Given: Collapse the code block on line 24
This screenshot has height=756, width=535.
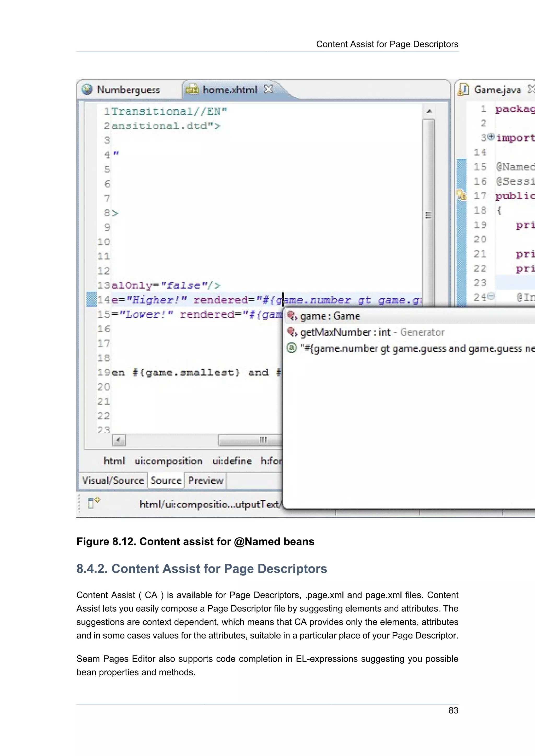Looking at the screenshot, I should (491, 296).
